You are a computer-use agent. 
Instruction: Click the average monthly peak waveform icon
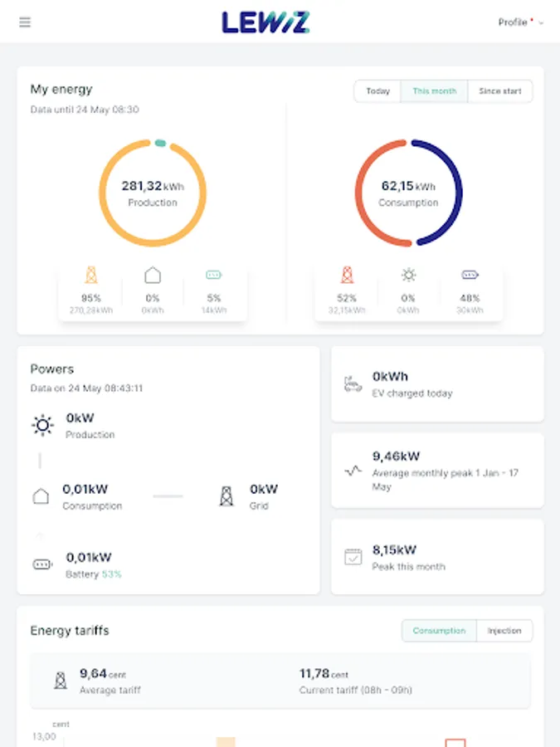click(353, 471)
